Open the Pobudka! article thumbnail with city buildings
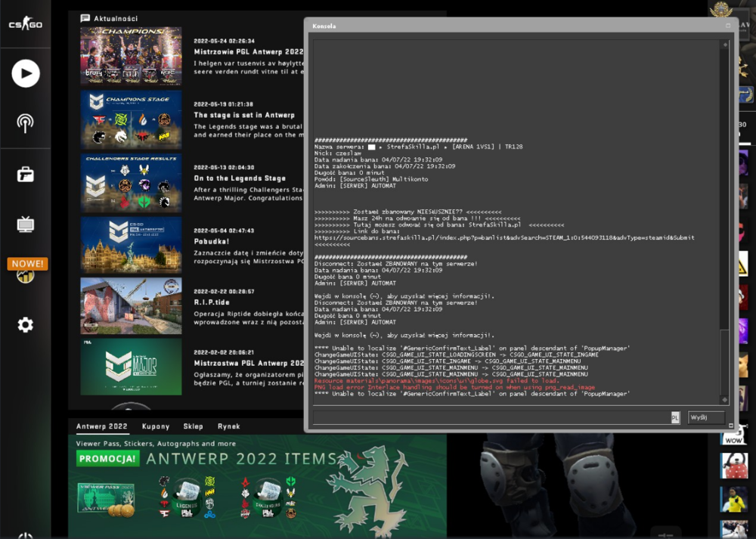756x539 pixels. tap(131, 246)
